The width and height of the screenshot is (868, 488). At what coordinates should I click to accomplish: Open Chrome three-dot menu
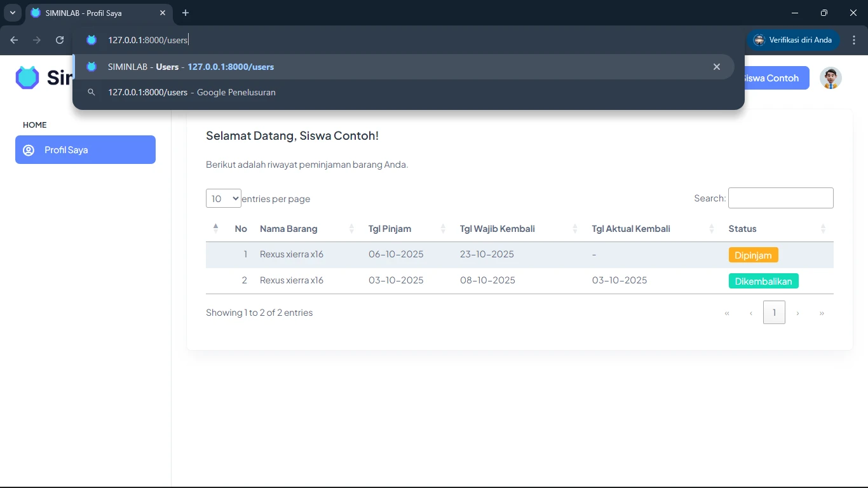coord(854,40)
